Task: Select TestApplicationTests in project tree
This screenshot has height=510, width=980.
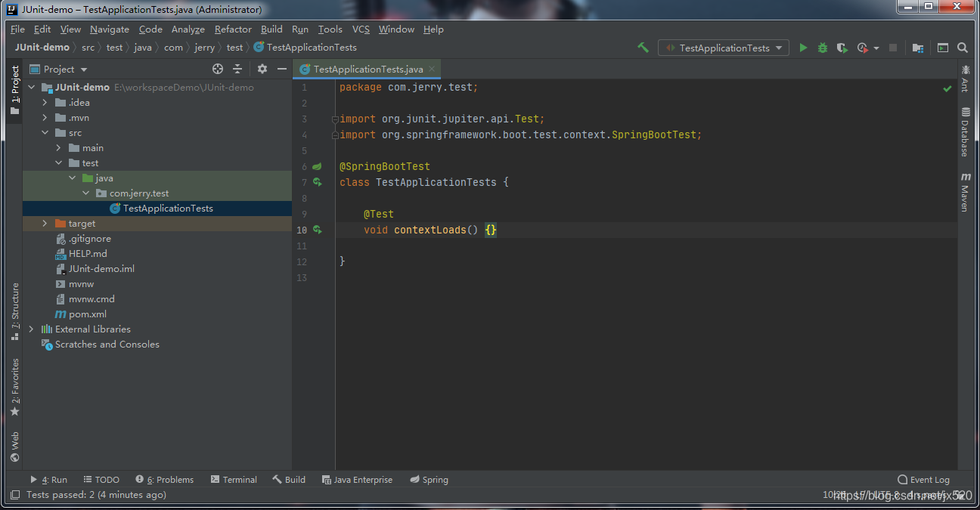Action: (168, 209)
